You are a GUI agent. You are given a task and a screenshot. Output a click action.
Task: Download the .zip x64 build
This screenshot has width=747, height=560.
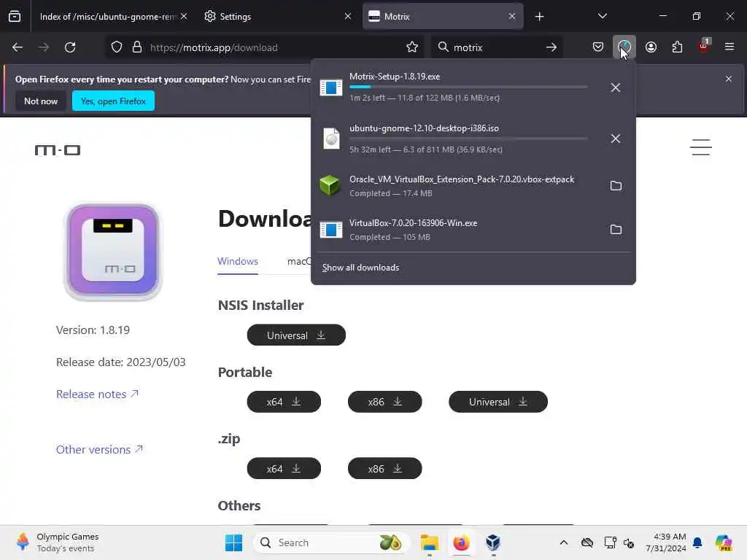pyautogui.click(x=284, y=469)
